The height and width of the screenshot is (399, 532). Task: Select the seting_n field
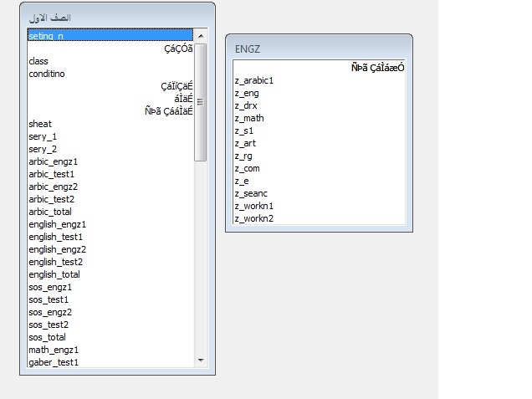pos(45,36)
